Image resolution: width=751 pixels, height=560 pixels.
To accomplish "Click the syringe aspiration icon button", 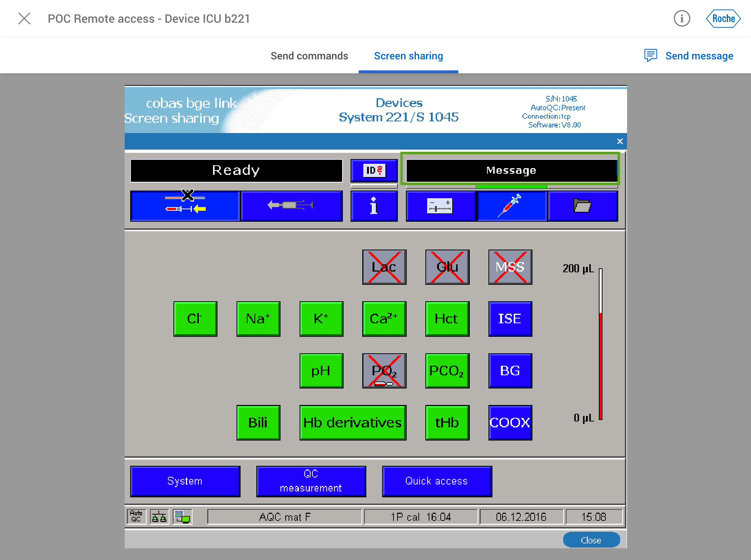I will (x=292, y=206).
